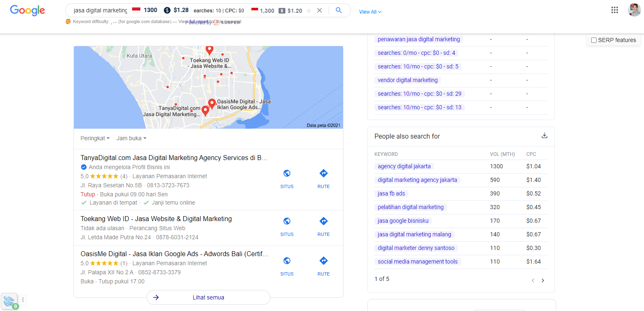This screenshot has width=644, height=311.
Task: Download the People also search for list
Action: point(545,136)
